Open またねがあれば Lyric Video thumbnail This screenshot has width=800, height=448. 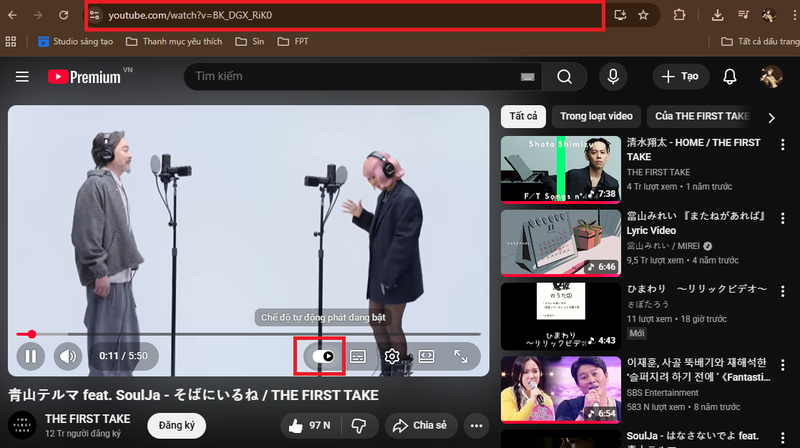coord(561,243)
